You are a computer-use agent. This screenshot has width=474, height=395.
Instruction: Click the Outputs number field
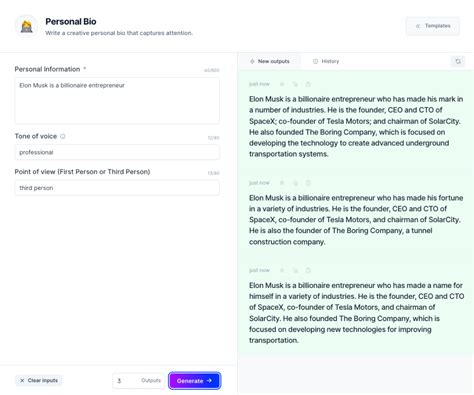pyautogui.click(x=138, y=381)
